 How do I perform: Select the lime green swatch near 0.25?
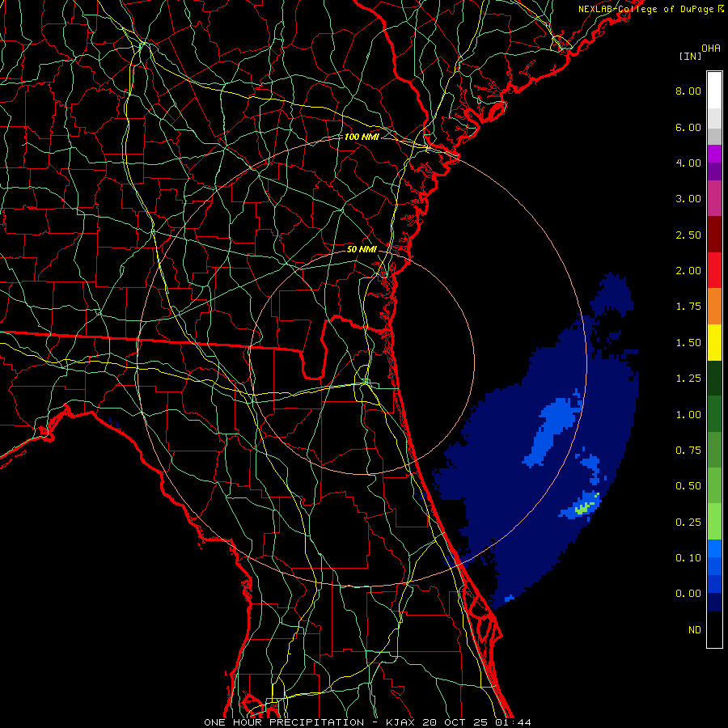[x=714, y=522]
